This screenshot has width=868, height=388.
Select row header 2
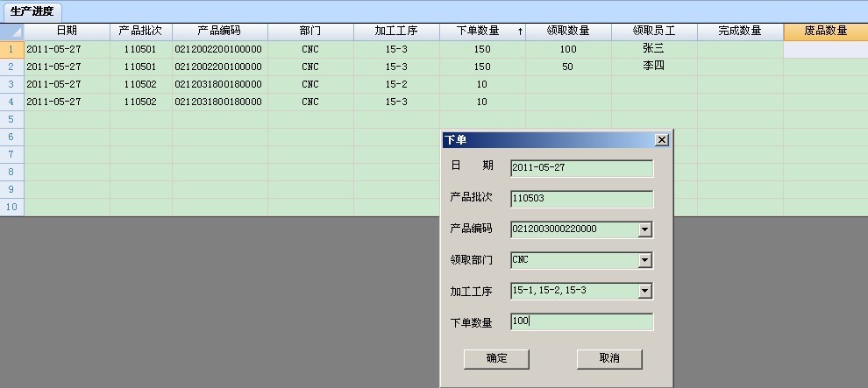tap(11, 67)
